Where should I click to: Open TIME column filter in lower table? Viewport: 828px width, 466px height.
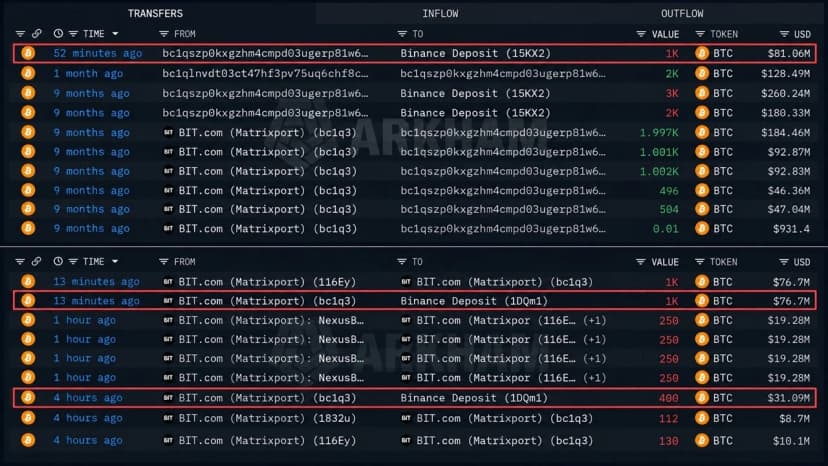[x=73, y=262]
